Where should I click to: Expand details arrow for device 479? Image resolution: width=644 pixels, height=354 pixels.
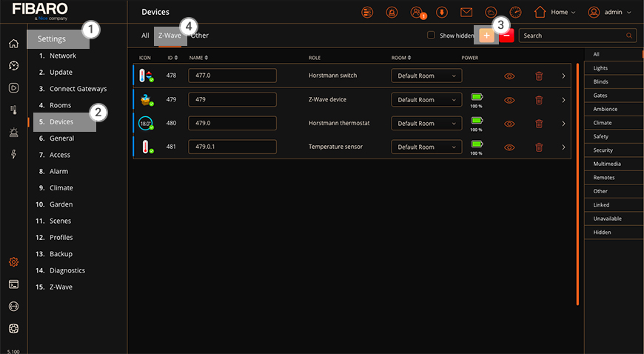[564, 100]
